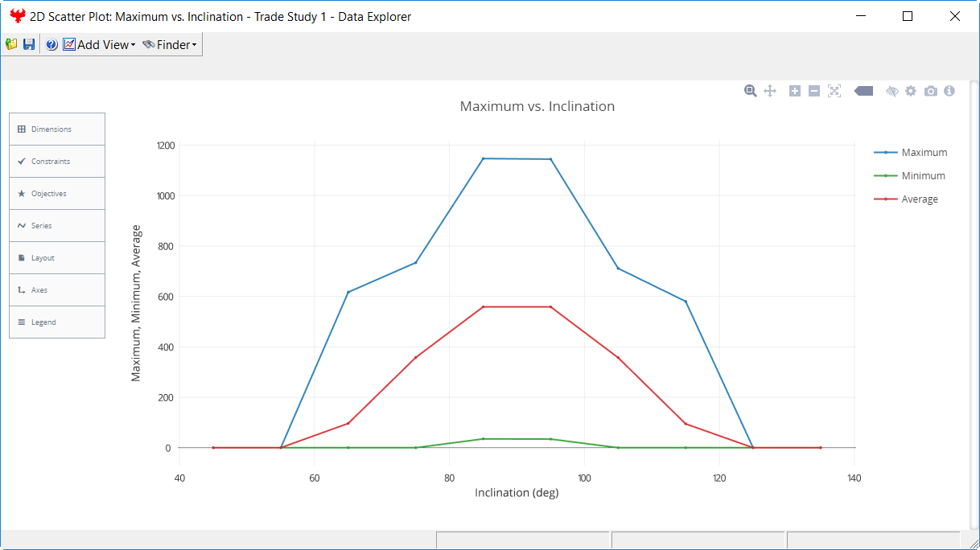Open plot settings gear icon
The height and width of the screenshot is (550, 980).
tap(911, 91)
